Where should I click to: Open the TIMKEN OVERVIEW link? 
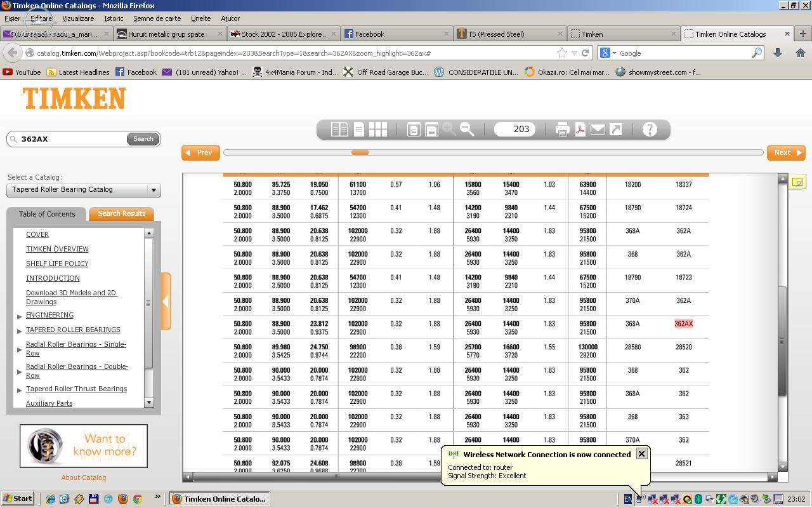click(x=57, y=249)
